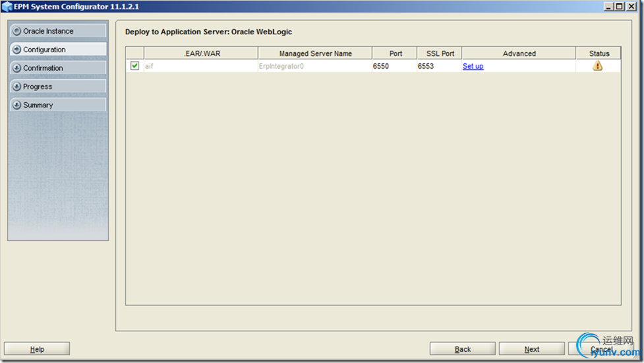
Task: Click the aif cell
Action: pos(201,66)
